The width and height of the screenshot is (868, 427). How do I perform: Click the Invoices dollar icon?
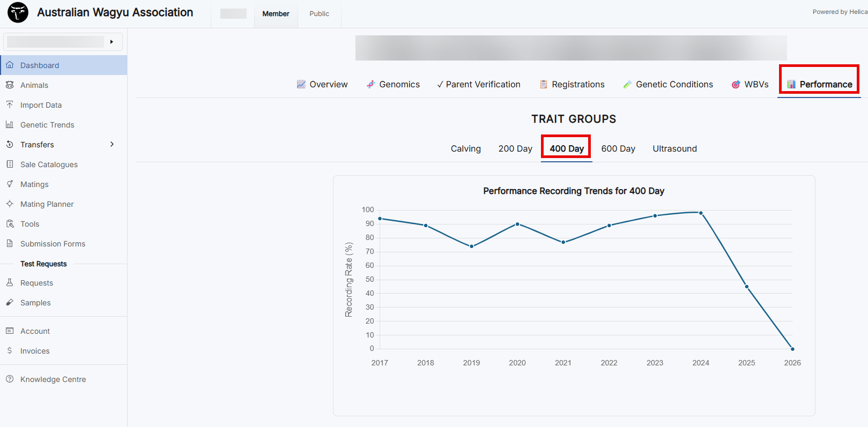10,350
